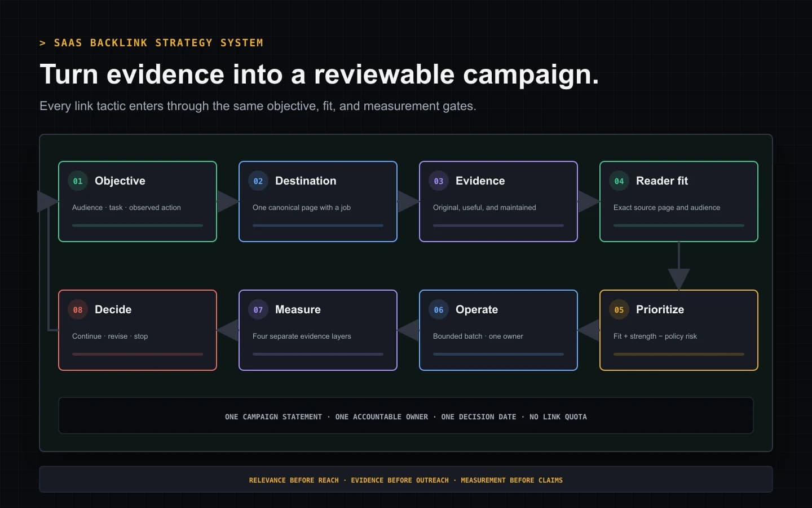Click the blue progress bar under Destination

[318, 225]
